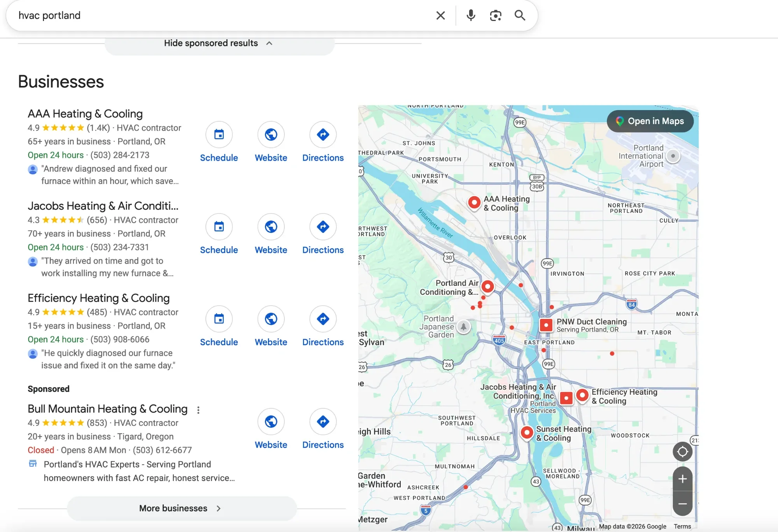Open Website icon for Jacobs Heating & Air
This screenshot has height=532, width=778.
pyautogui.click(x=271, y=227)
